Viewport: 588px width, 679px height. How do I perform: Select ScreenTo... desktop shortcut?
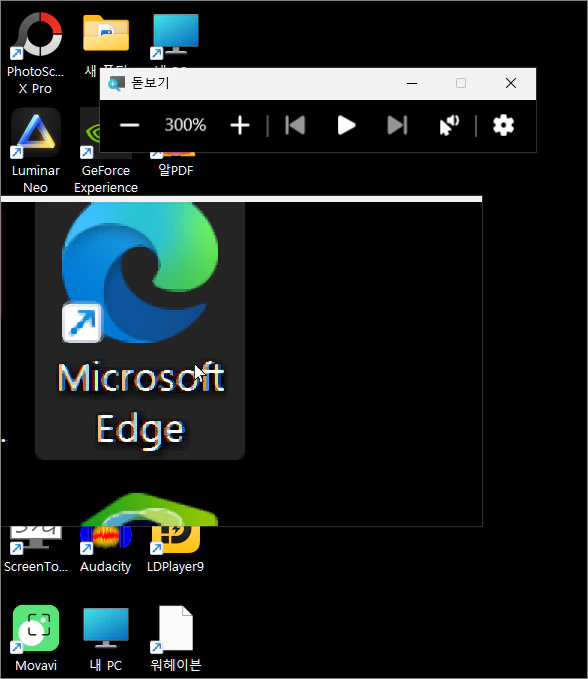(36, 549)
